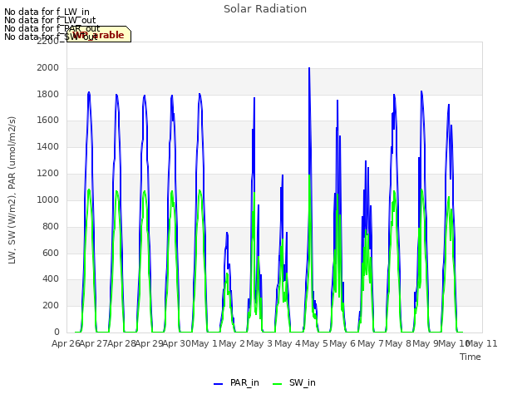Viewport: 532px width, 399px height.
Task: Click the Time x-axis label
Action: (x=470, y=357)
